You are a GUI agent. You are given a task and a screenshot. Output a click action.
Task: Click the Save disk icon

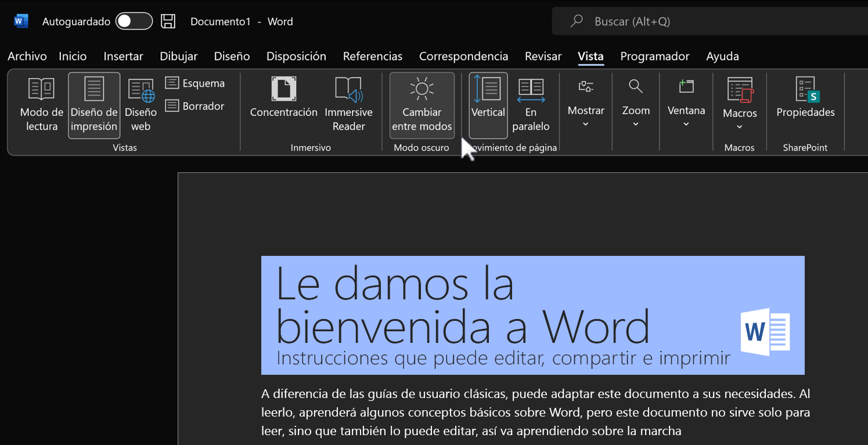point(168,21)
